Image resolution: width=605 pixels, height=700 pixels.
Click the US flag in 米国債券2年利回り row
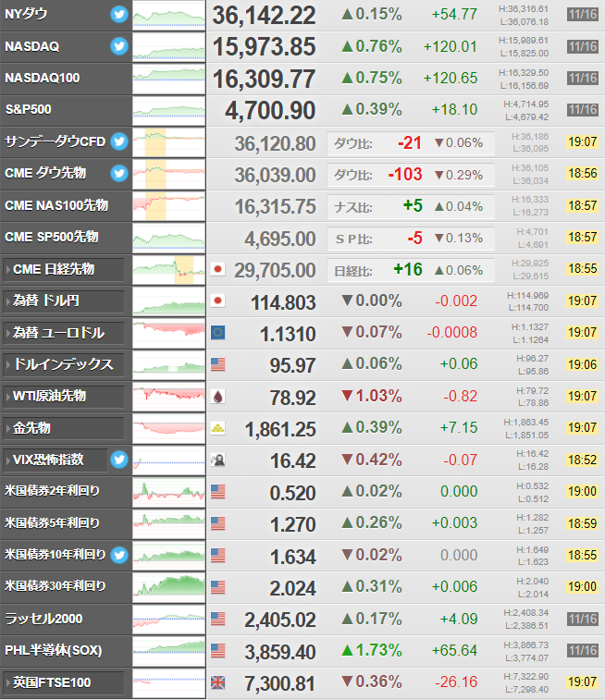tap(218, 492)
